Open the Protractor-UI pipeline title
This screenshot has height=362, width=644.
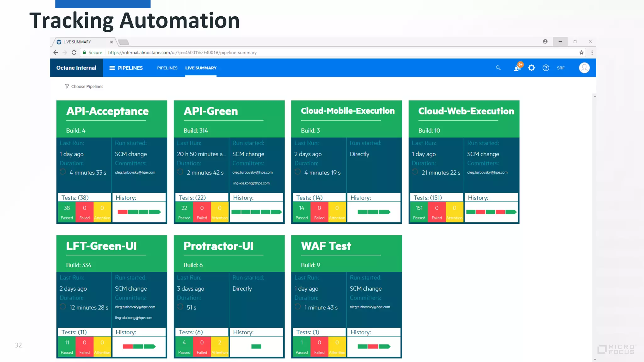(x=218, y=246)
